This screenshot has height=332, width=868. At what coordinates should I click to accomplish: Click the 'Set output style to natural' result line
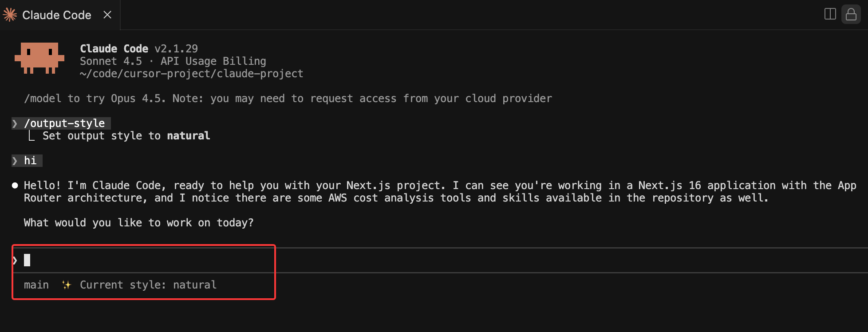pyautogui.click(x=126, y=135)
